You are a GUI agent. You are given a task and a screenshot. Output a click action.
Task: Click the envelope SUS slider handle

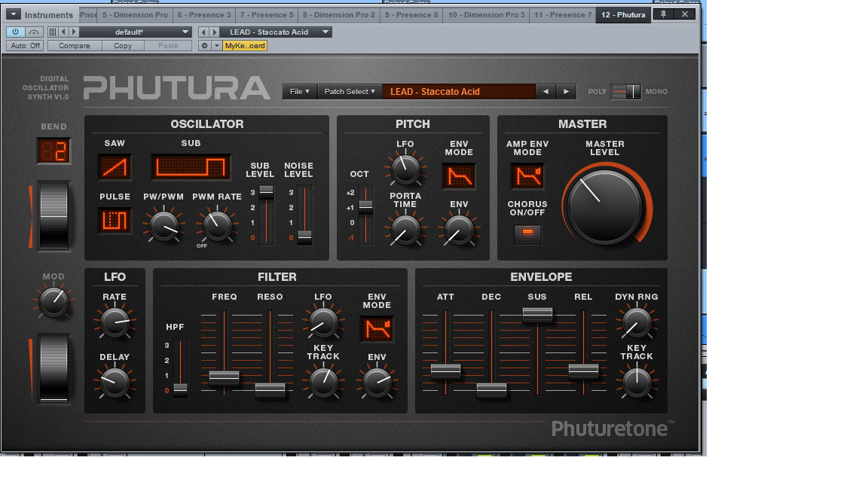point(537,314)
